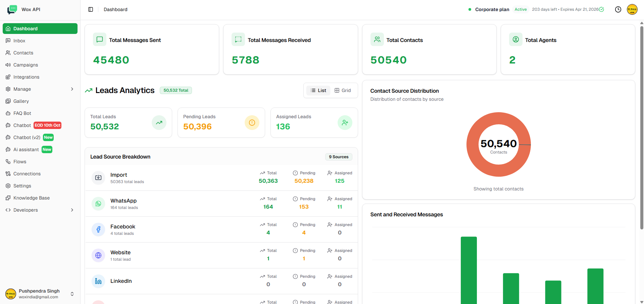The width and height of the screenshot is (644, 304).
Task: Open profile avatar in top bar
Action: [x=632, y=9]
